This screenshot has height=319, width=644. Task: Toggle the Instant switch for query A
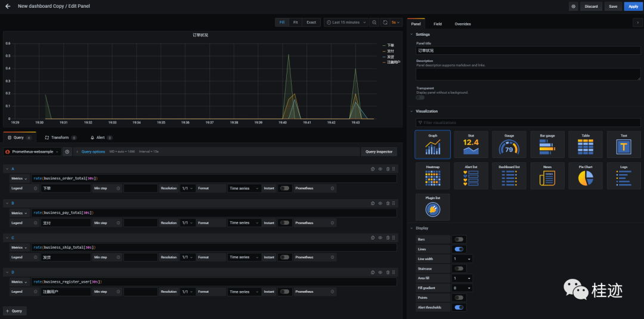coord(284,188)
